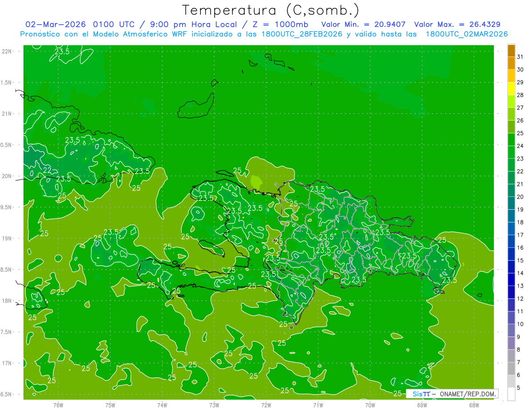Select the "Valor Min. = 20.9407" reading
The image size is (532, 411).
click(364, 24)
